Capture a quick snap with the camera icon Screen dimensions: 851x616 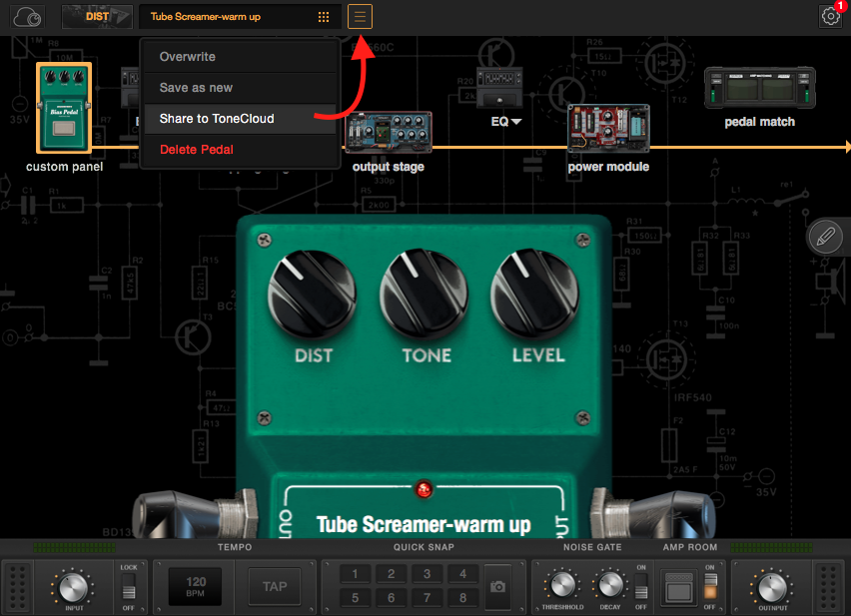click(497, 586)
